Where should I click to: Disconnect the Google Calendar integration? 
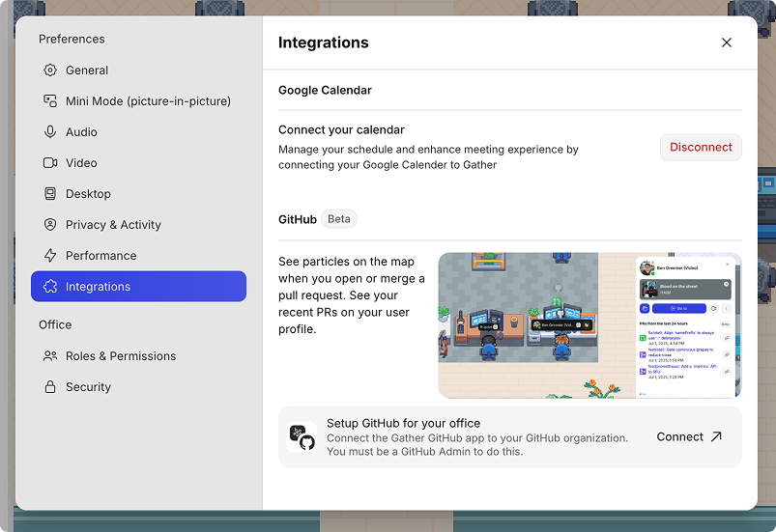(x=701, y=148)
